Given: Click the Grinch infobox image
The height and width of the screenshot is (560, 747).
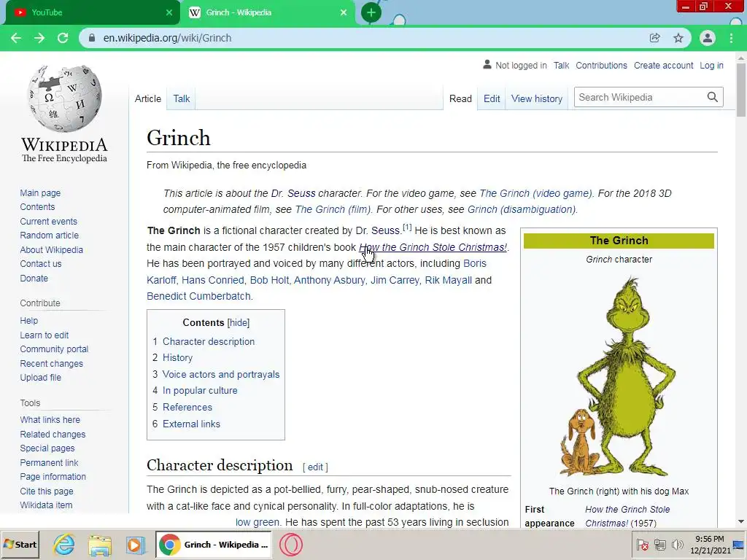Looking at the screenshot, I should [x=619, y=376].
